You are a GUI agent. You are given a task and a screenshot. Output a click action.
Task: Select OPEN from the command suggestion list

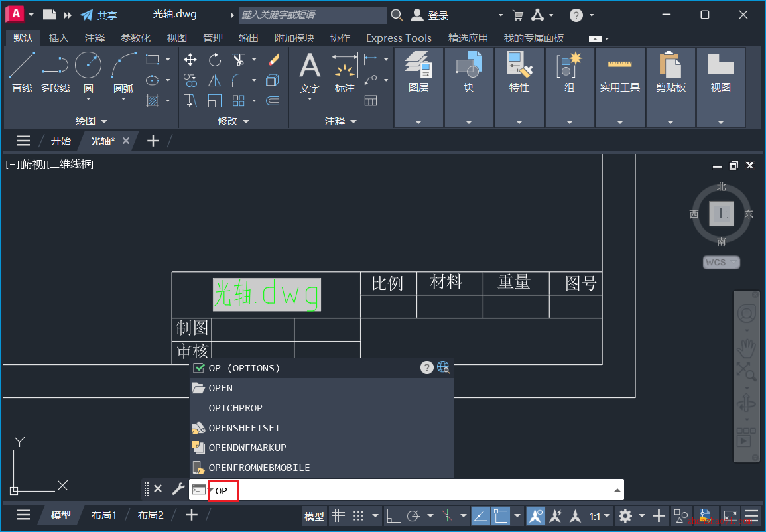click(x=221, y=388)
